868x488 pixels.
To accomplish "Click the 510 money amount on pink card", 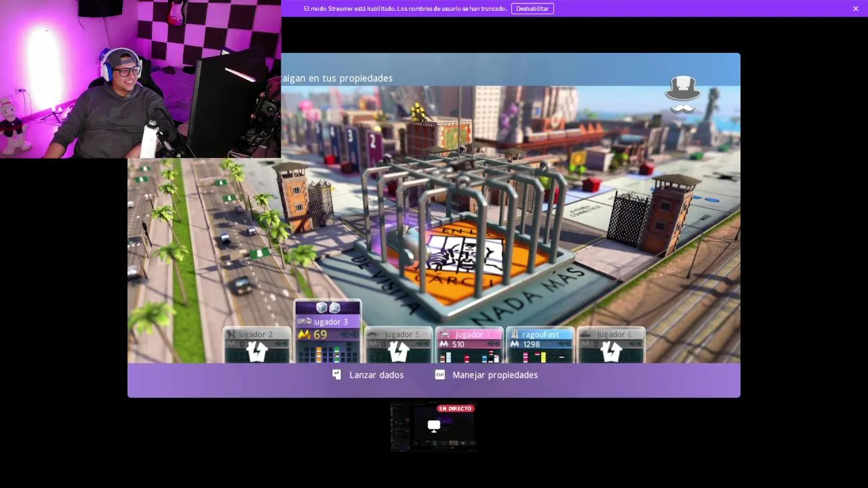I will [x=458, y=344].
